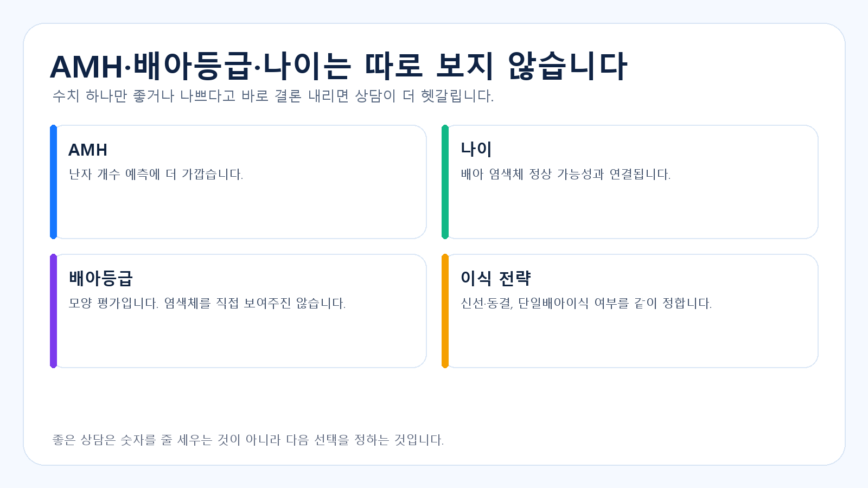Click the purple accent bar on 배아등급 card
This screenshot has height=488, width=868.
coord(53,311)
